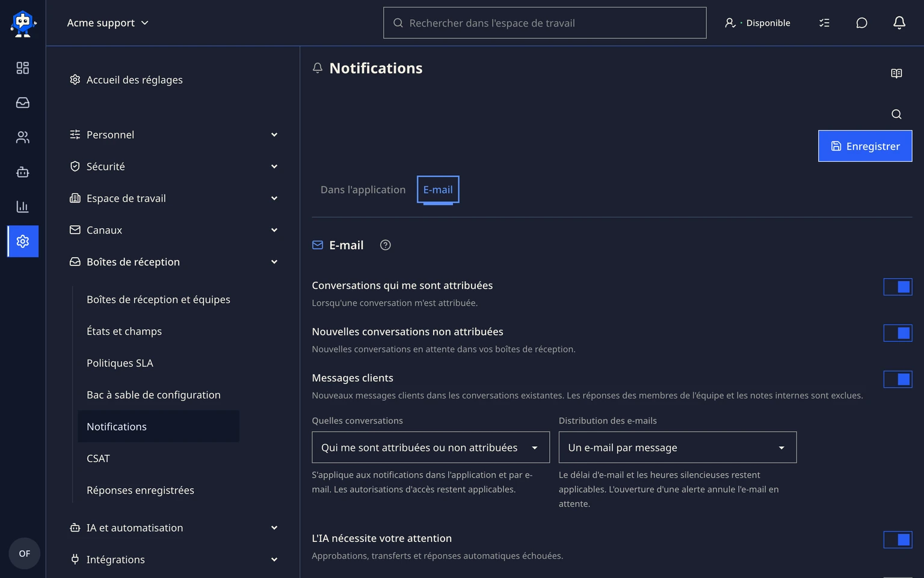
Task: Toggle Conversations qui me sont attribuées switch
Action: tap(898, 287)
